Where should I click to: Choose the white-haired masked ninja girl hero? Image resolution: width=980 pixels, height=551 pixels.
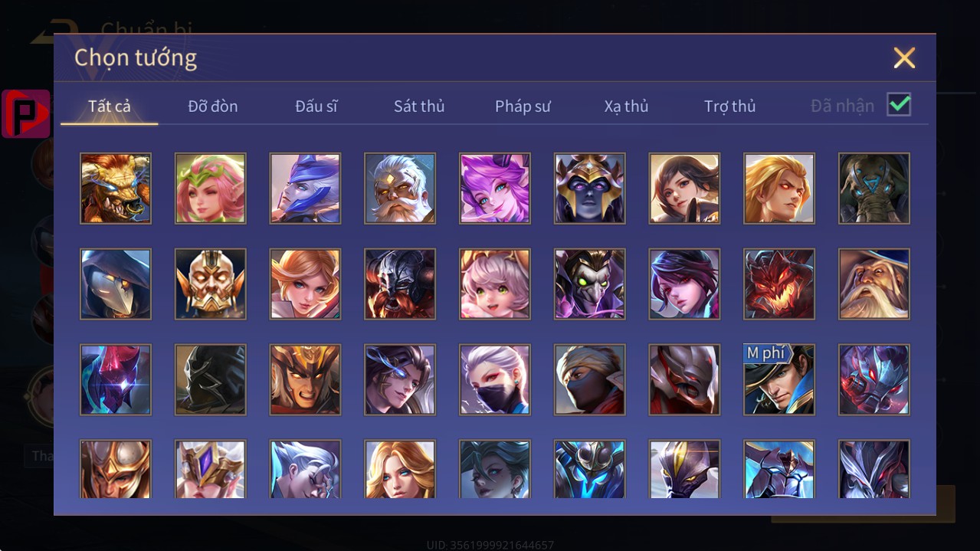(495, 380)
